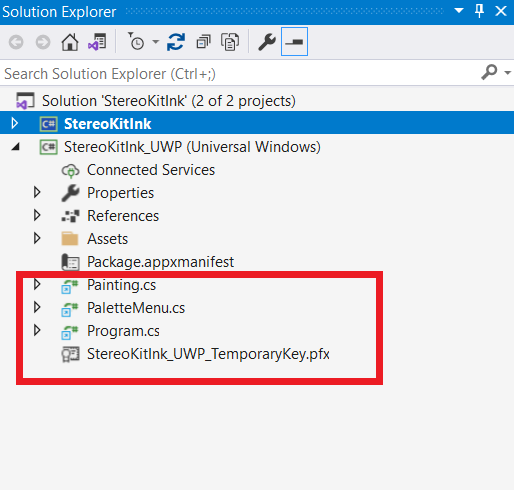This screenshot has height=490, width=514.
Task: Click the linked file icon for Painting.cs
Action: 70,286
